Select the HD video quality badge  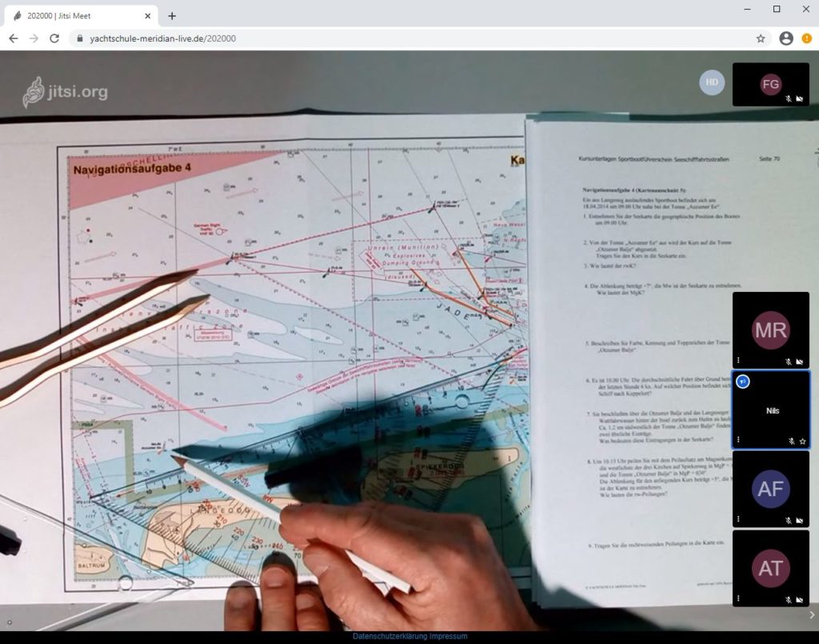712,83
